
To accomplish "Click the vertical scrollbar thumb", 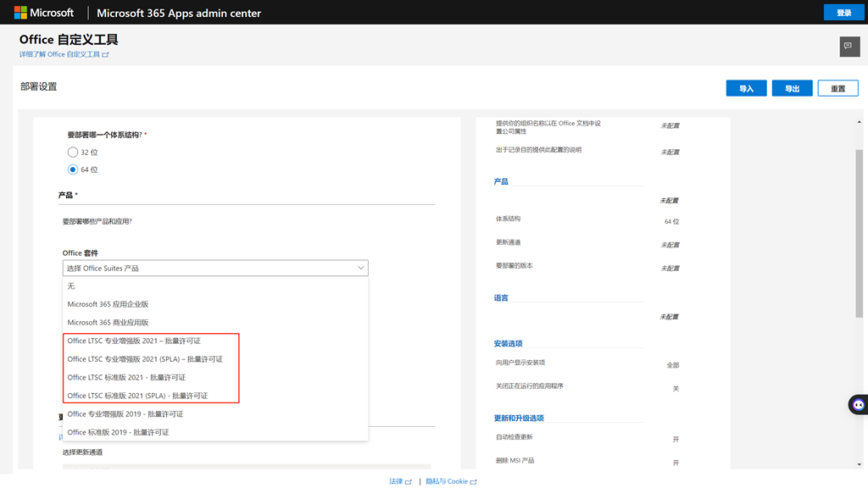I will pos(860,233).
